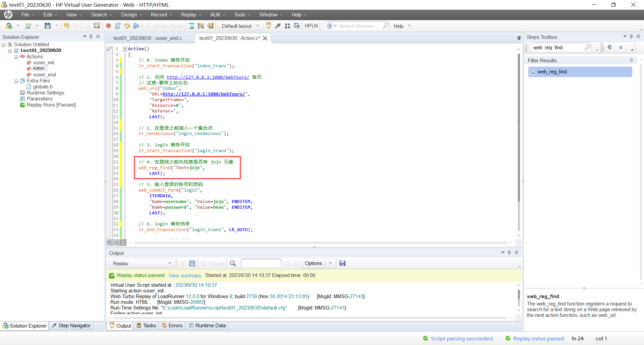The image size is (644, 345).
Task: Close the Solution Explorer panel
Action: [98, 37]
